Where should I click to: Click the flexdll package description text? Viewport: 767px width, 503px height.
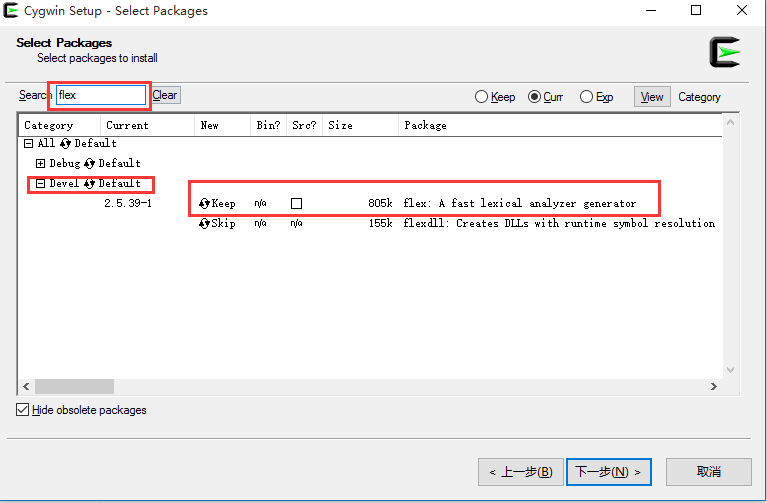click(x=559, y=223)
